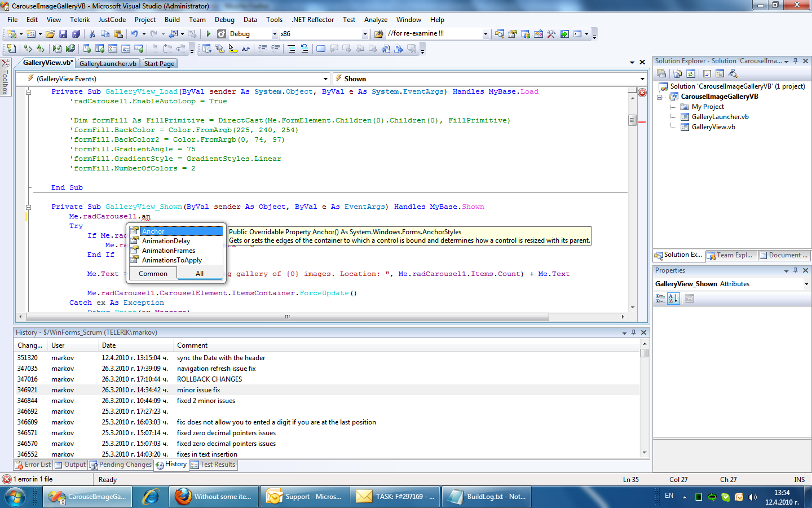Click the Open File folder icon
The image size is (812, 508).
tap(50, 34)
